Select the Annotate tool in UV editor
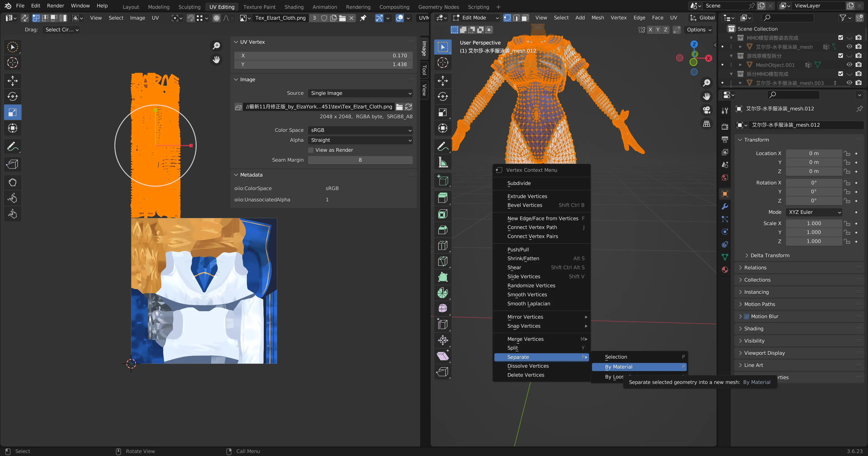The image size is (868, 456). point(12,147)
